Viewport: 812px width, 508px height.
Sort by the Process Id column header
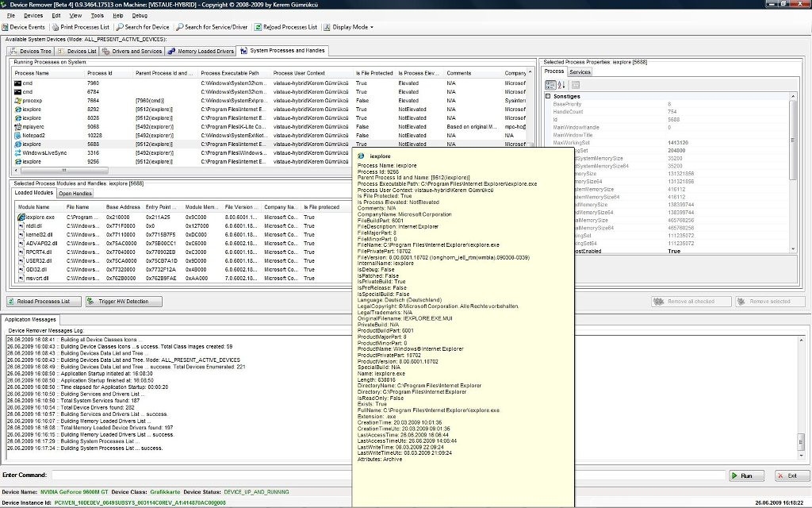(109, 73)
